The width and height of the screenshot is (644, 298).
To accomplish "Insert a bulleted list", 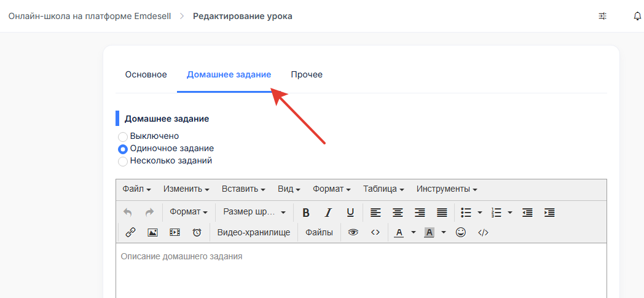I will pos(466,212).
